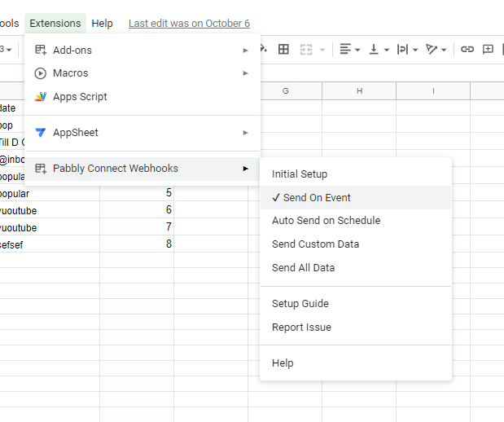Select the cell containing 6
The width and height of the screenshot is (504, 422).
pyautogui.click(x=137, y=209)
